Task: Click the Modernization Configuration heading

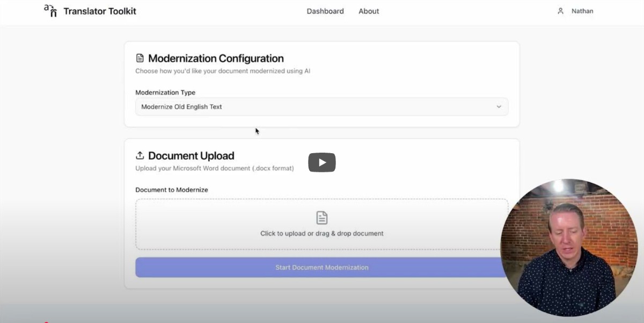Action: coord(216,59)
